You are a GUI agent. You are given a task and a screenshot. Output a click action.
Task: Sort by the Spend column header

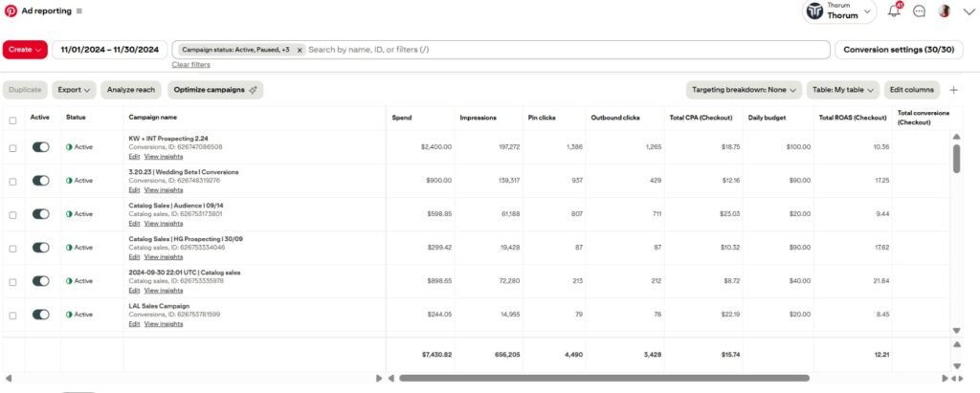[402, 118]
